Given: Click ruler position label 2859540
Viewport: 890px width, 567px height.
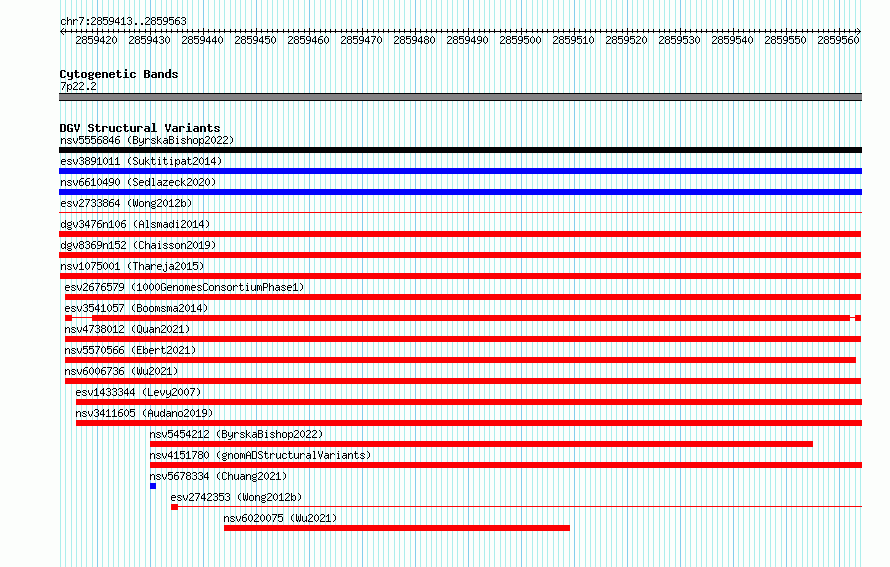Looking at the screenshot, I should [732, 40].
